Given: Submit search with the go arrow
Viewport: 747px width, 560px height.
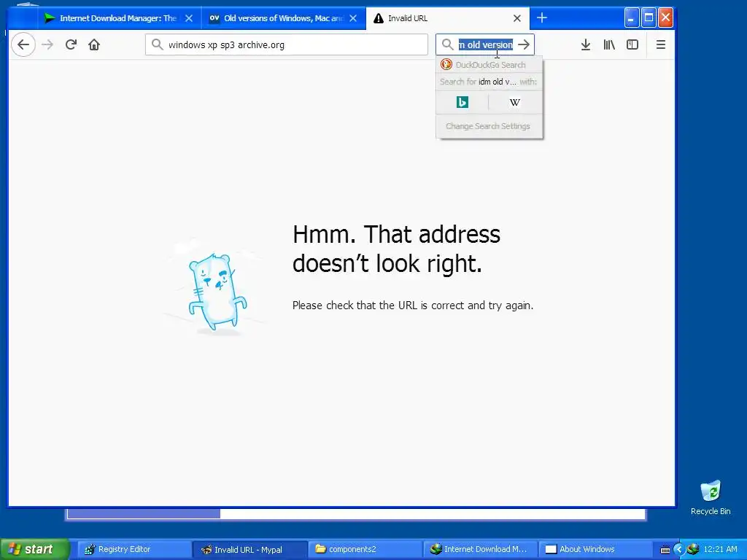Looking at the screenshot, I should 524,44.
